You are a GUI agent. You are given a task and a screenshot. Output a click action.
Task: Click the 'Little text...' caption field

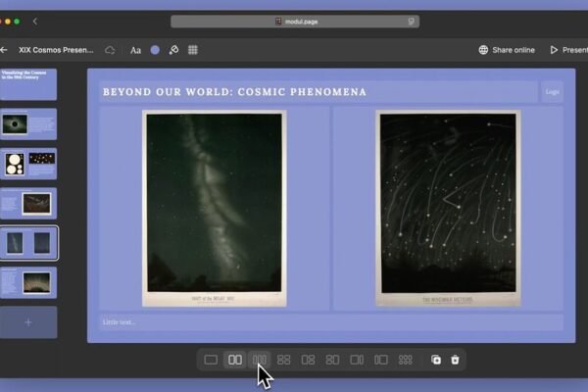(330, 322)
